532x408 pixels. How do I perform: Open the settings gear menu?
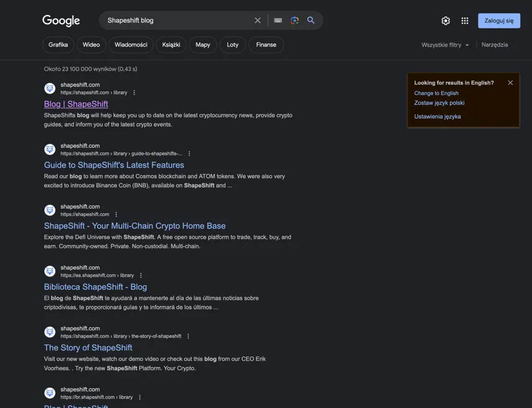click(x=446, y=20)
